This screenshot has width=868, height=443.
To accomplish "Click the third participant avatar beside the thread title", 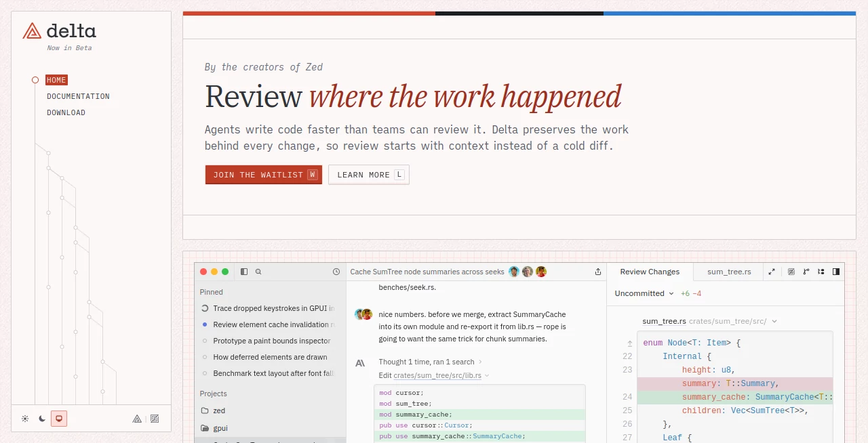I will point(541,272).
